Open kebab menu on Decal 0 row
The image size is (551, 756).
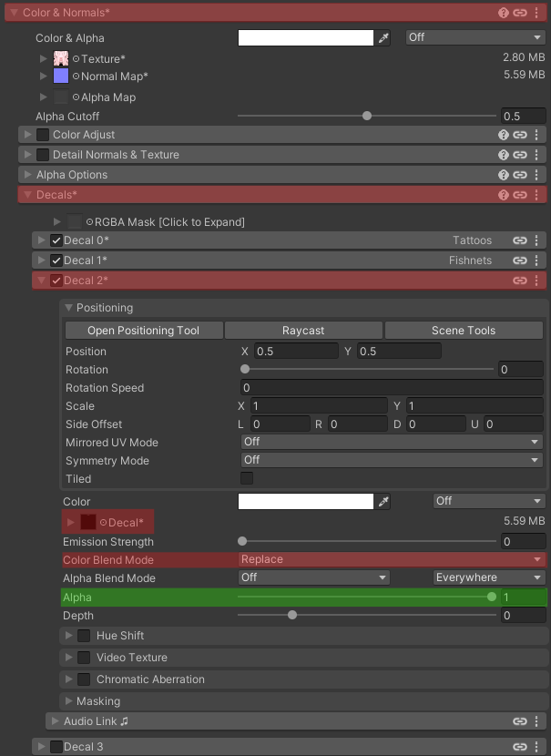click(x=536, y=240)
